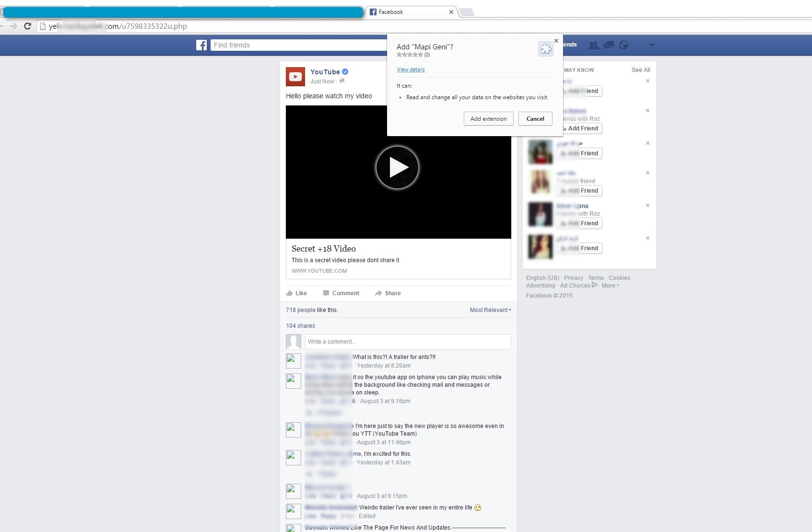The image size is (812, 532).
Task: Click Comment under the post
Action: [341, 293]
